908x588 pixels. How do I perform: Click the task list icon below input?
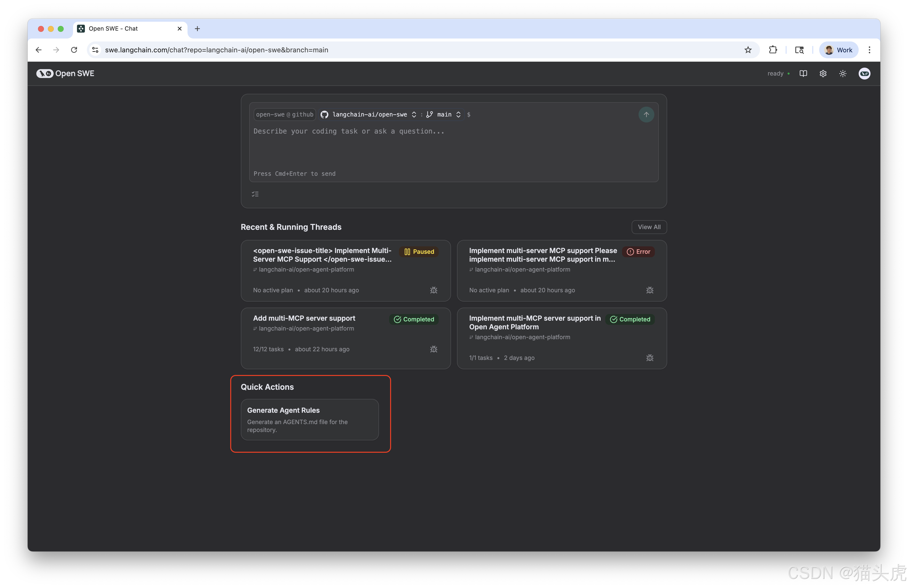pyautogui.click(x=255, y=194)
